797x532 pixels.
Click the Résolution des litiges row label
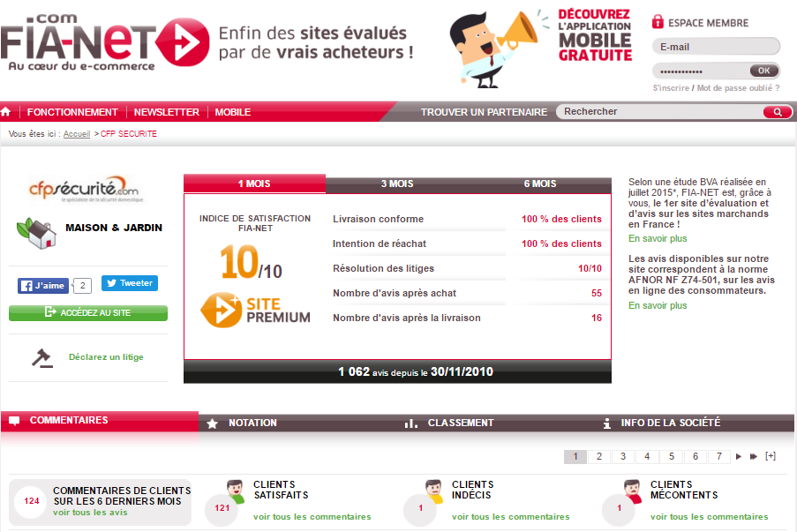coord(383,268)
